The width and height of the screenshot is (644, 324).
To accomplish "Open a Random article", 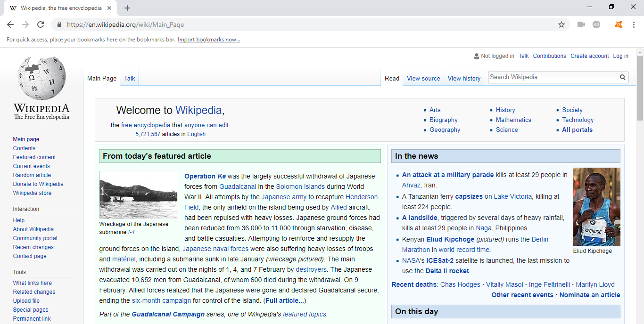I will [32, 175].
